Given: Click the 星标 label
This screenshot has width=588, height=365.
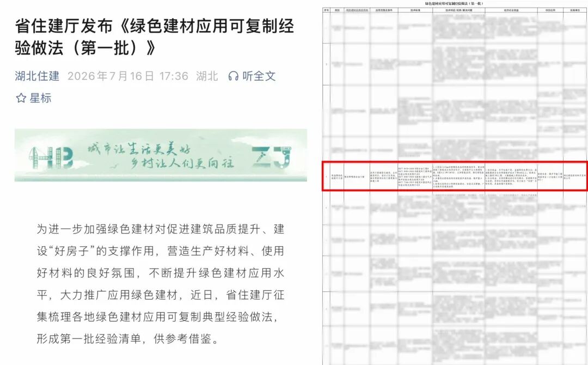Looking at the screenshot, I should [40, 98].
